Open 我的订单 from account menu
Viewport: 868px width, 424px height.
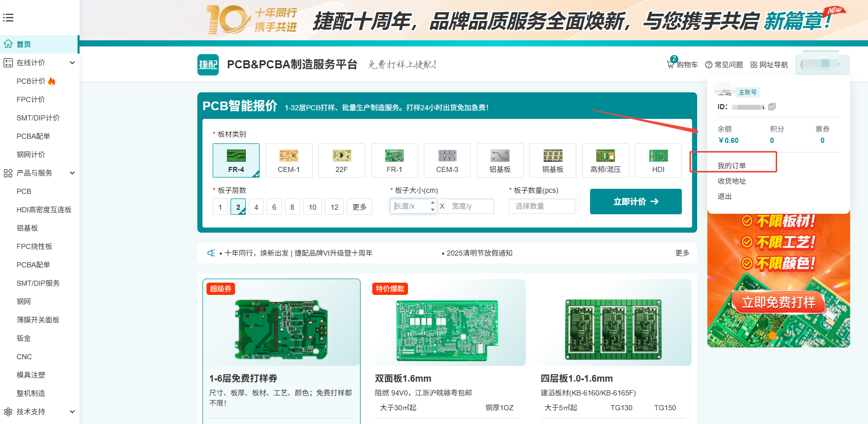click(x=732, y=166)
